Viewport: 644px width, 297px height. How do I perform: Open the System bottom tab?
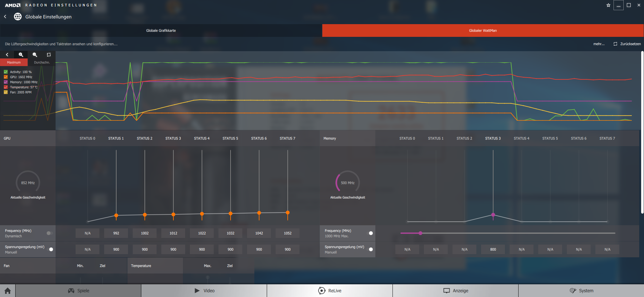581,291
